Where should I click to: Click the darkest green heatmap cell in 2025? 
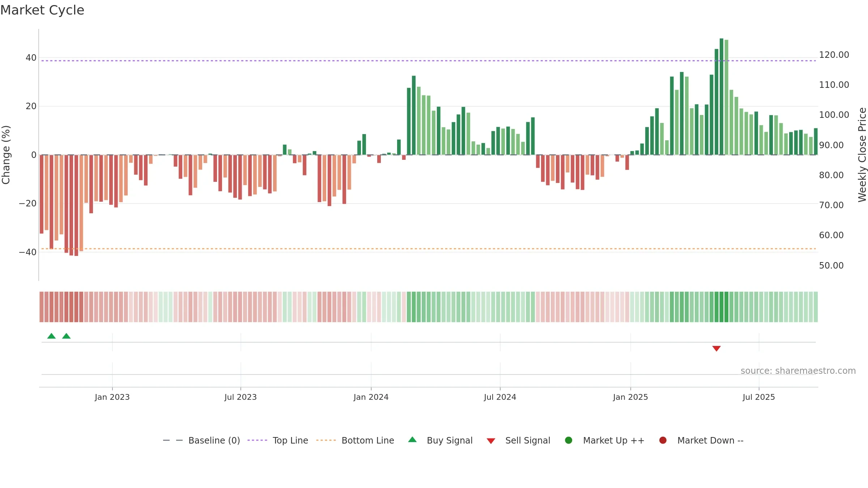pyautogui.click(x=722, y=307)
